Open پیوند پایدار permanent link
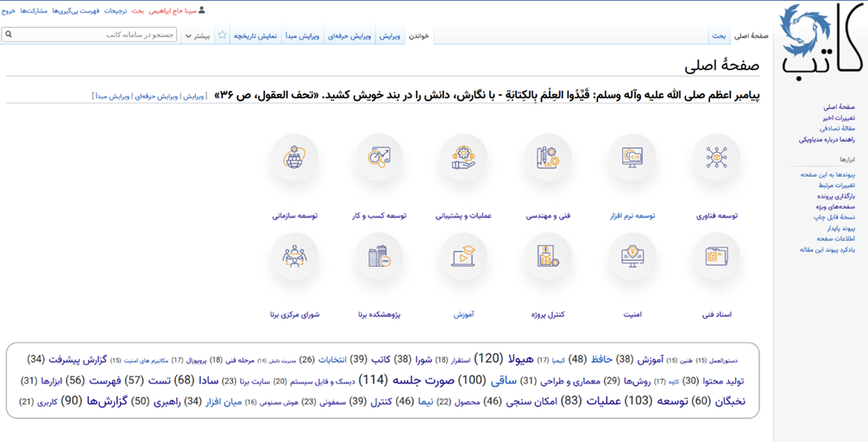The width and height of the screenshot is (868, 442). click(x=841, y=228)
